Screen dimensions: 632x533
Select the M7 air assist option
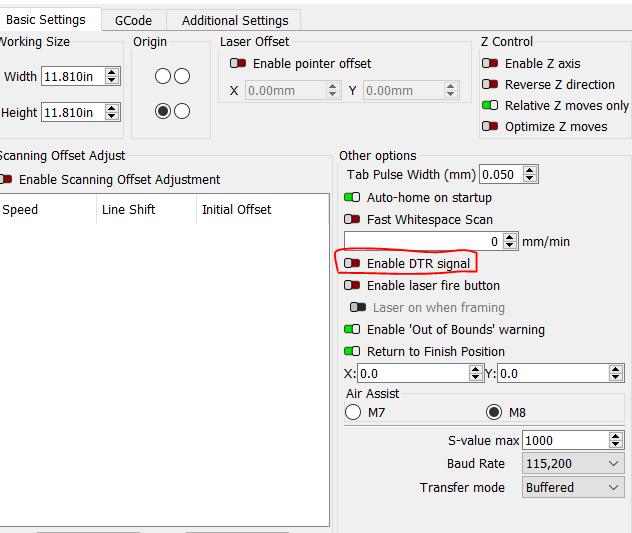tap(353, 412)
